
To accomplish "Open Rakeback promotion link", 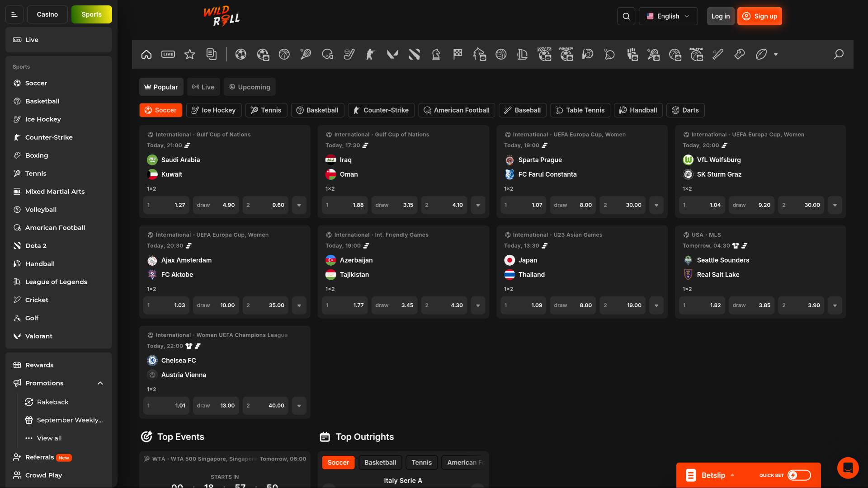I will (53, 402).
